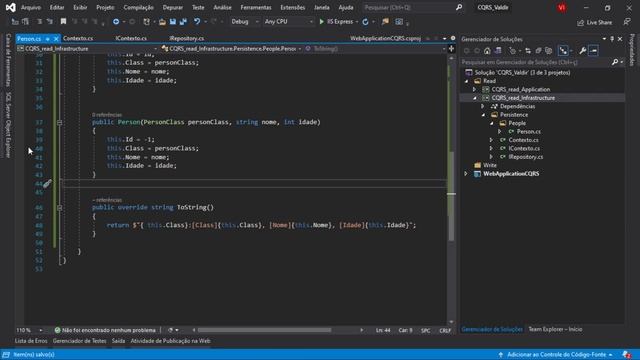Click the notifications icon in status bar

pos(627,355)
